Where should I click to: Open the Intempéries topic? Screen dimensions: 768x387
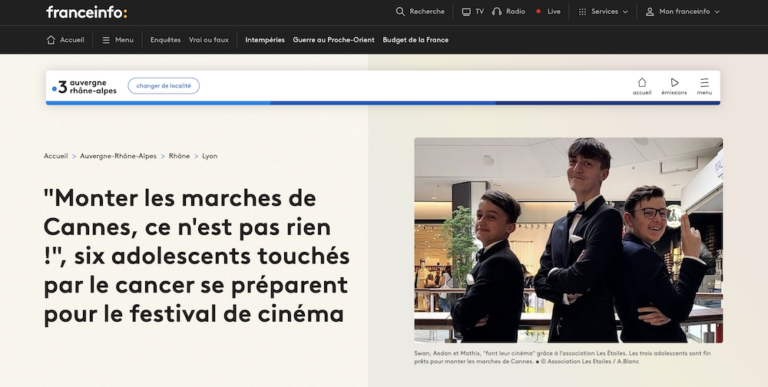click(265, 40)
